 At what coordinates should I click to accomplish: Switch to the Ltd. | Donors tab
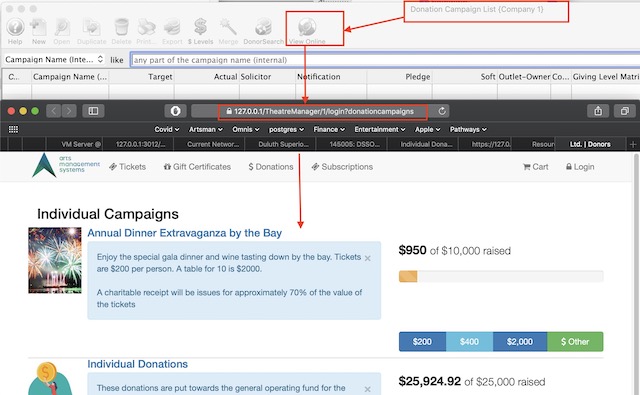point(590,144)
